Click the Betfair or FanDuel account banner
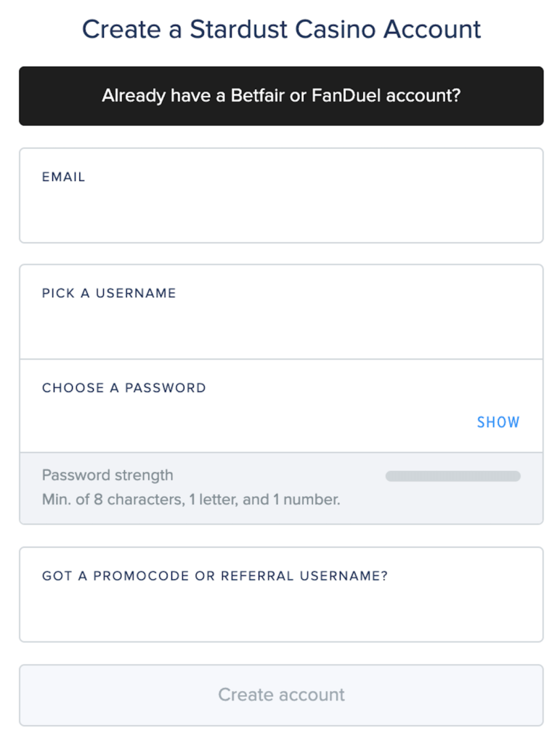The height and width of the screenshot is (744, 560). coord(281,96)
